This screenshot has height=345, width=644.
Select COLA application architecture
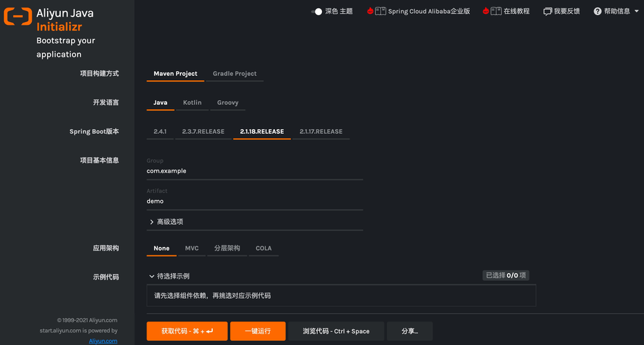tap(264, 248)
